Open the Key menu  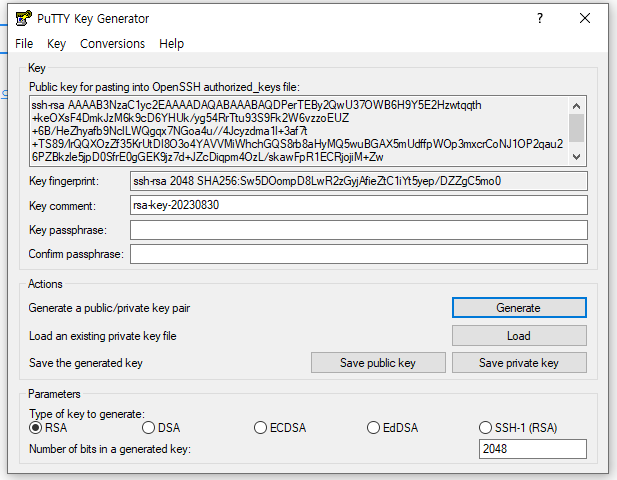56,43
